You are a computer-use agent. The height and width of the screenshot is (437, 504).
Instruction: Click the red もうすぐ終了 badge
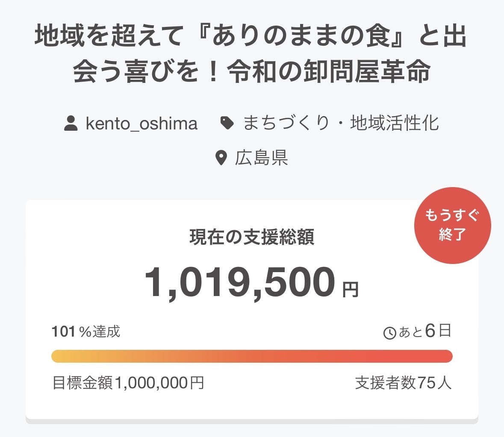tap(452, 225)
